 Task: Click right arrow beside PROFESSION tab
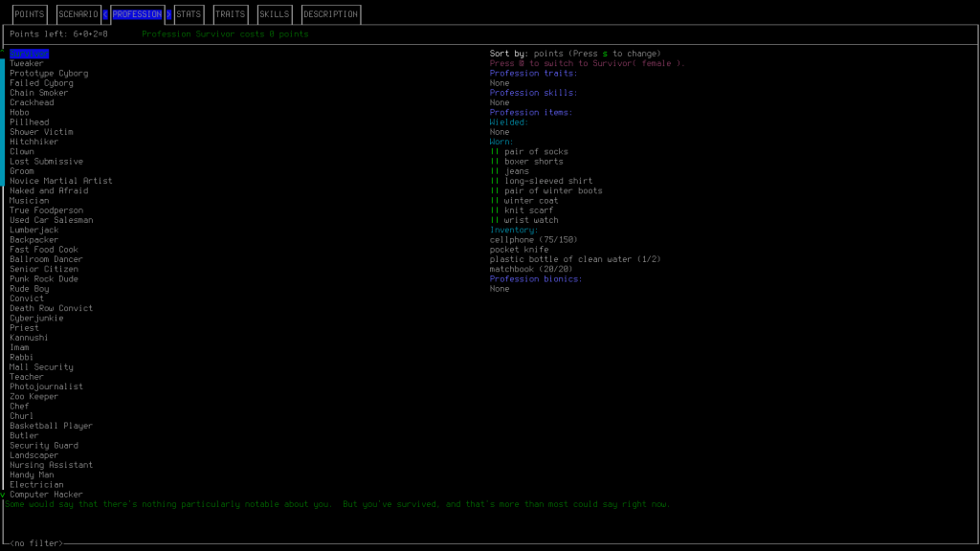[168, 14]
